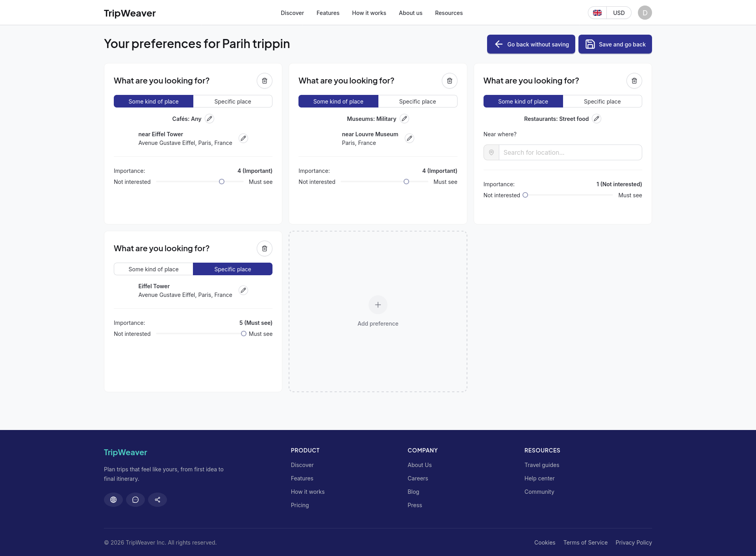The width and height of the screenshot is (756, 556).
Task: Click the footer TripWeaver logo
Action: point(125,452)
